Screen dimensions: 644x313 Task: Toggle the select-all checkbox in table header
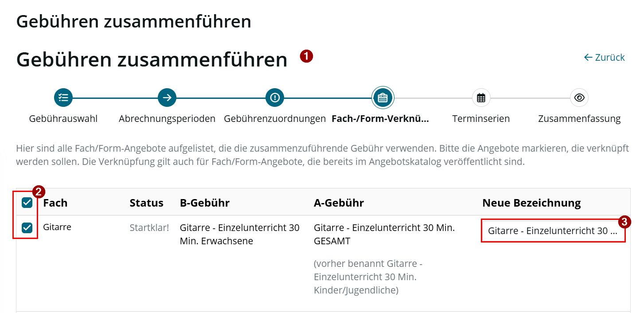27,203
